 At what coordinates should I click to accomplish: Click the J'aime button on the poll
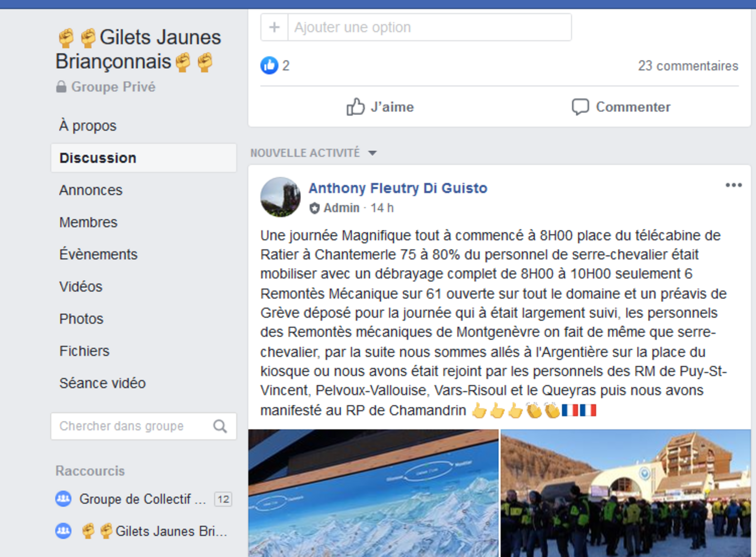tap(380, 107)
